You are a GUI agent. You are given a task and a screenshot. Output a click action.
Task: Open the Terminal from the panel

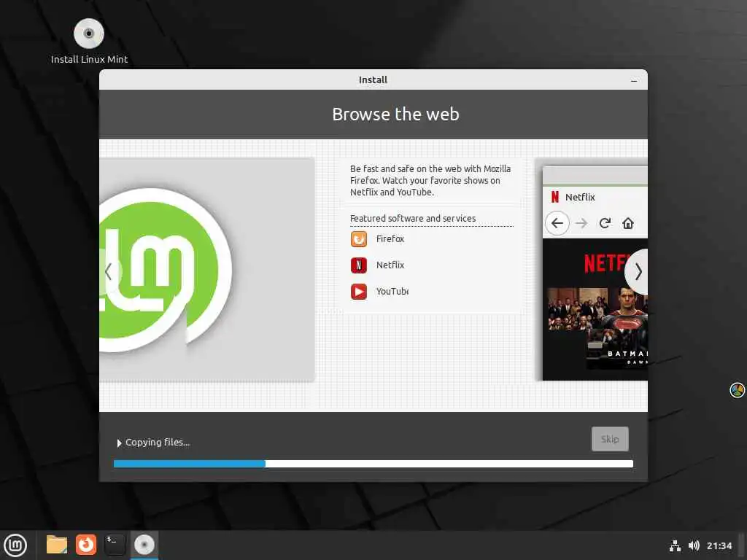coord(115,545)
